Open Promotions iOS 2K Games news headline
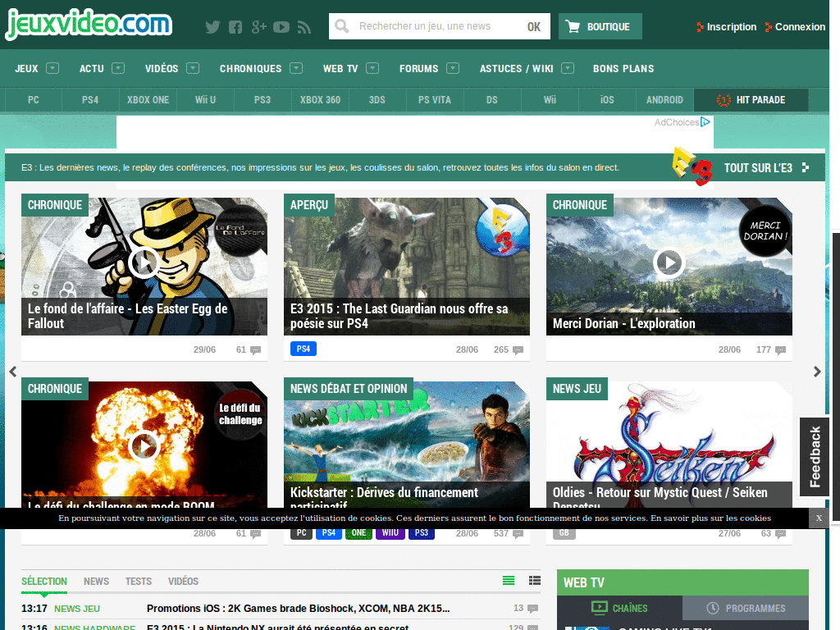This screenshot has width=840, height=630. (298, 609)
